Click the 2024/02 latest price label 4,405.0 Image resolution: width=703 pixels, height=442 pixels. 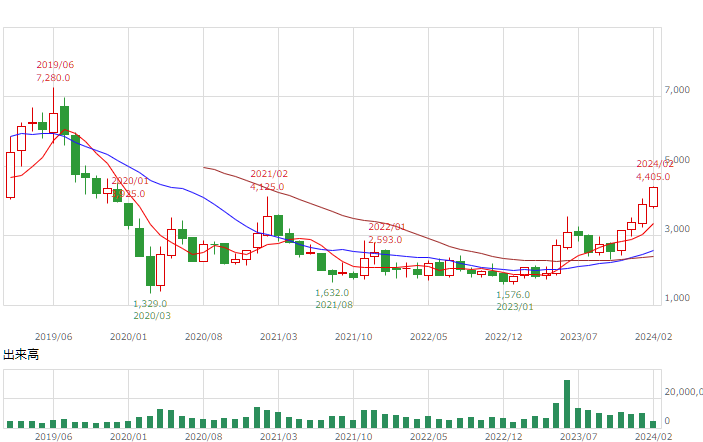pyautogui.click(x=653, y=177)
